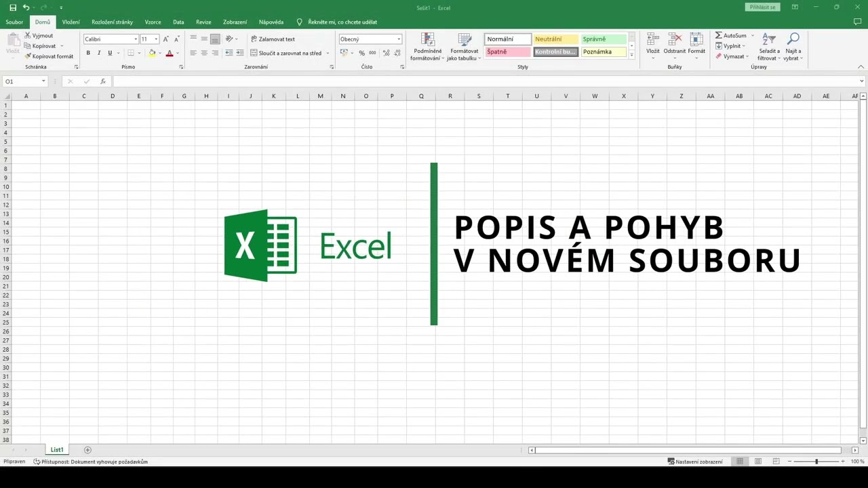Align cell text right
Image resolution: width=868 pixels, height=488 pixels.
[215, 53]
